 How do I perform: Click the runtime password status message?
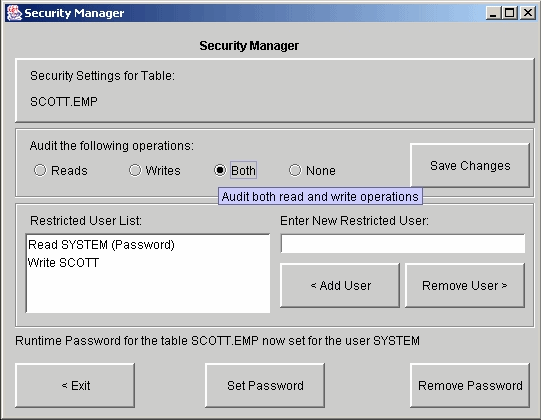pos(217,341)
